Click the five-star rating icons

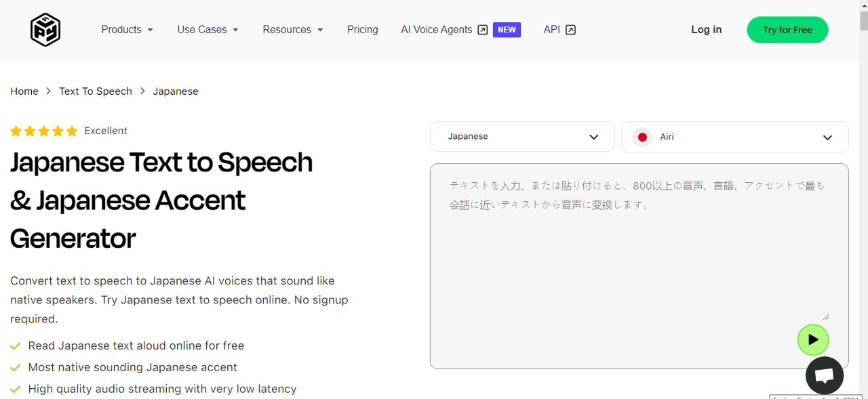pos(44,131)
